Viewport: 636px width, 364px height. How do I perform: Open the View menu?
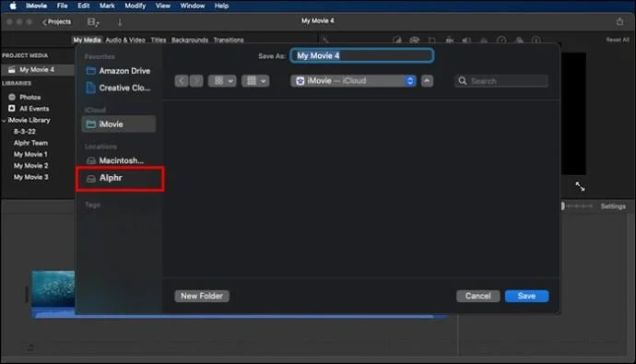click(162, 6)
